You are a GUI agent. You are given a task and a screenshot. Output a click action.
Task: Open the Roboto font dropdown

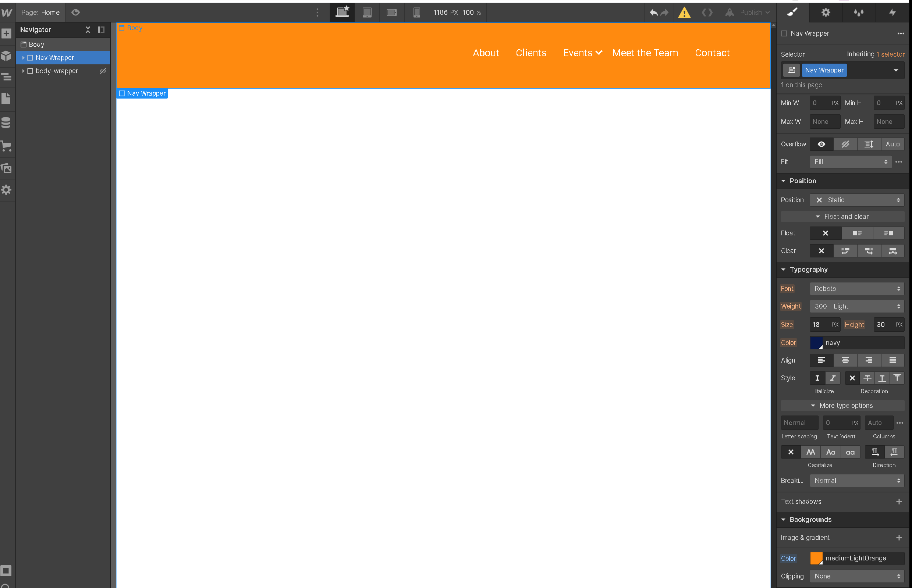pyautogui.click(x=856, y=289)
